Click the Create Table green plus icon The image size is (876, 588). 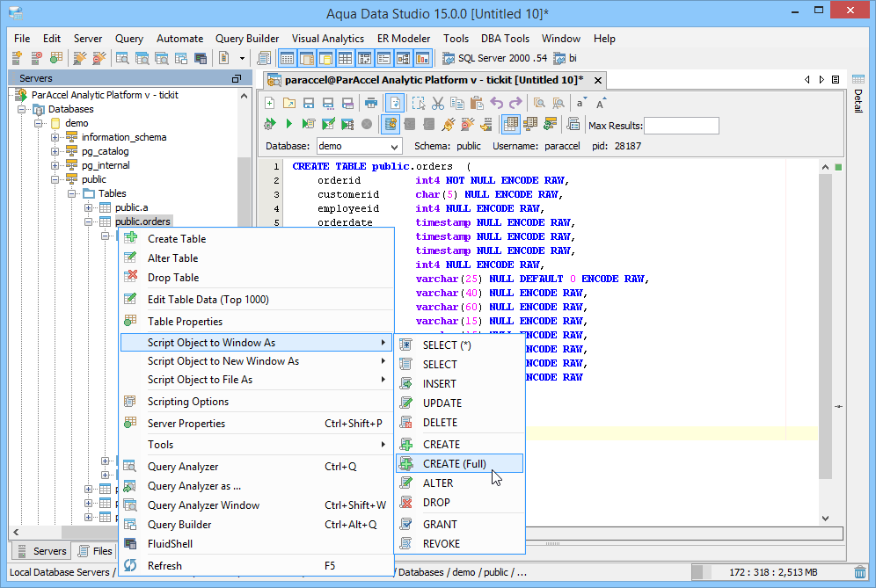click(131, 238)
